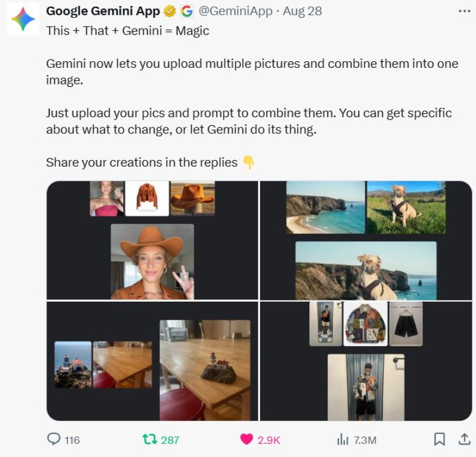Click the 2.9K likes count

click(x=269, y=440)
